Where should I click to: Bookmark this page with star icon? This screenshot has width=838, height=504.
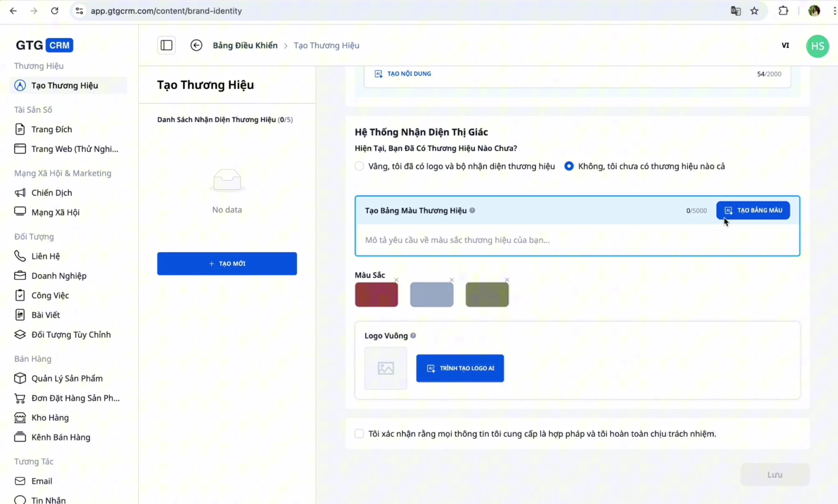tap(754, 11)
